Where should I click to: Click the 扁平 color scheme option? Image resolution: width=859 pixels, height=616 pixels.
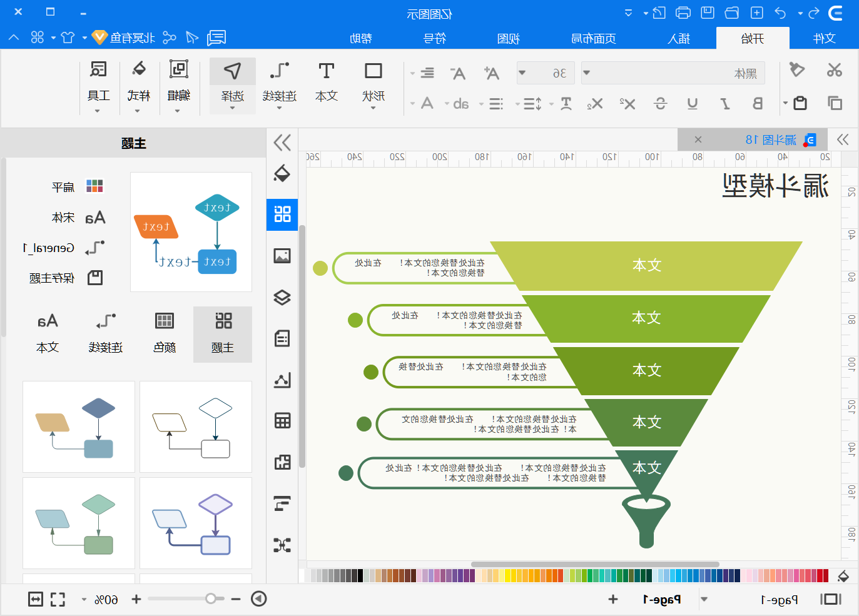[x=78, y=186]
